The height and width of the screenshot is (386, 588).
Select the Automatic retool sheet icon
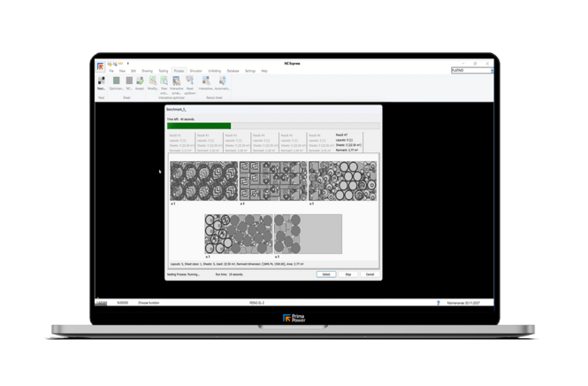[222, 83]
